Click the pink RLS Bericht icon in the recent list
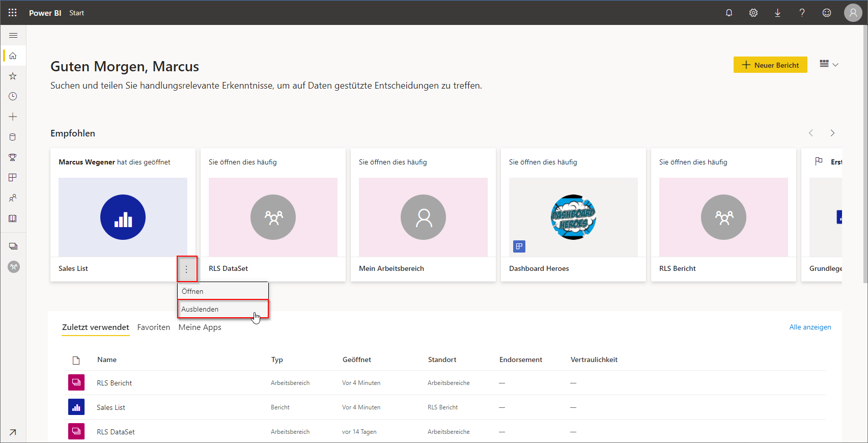The width and height of the screenshot is (868, 443). pyautogui.click(x=76, y=382)
